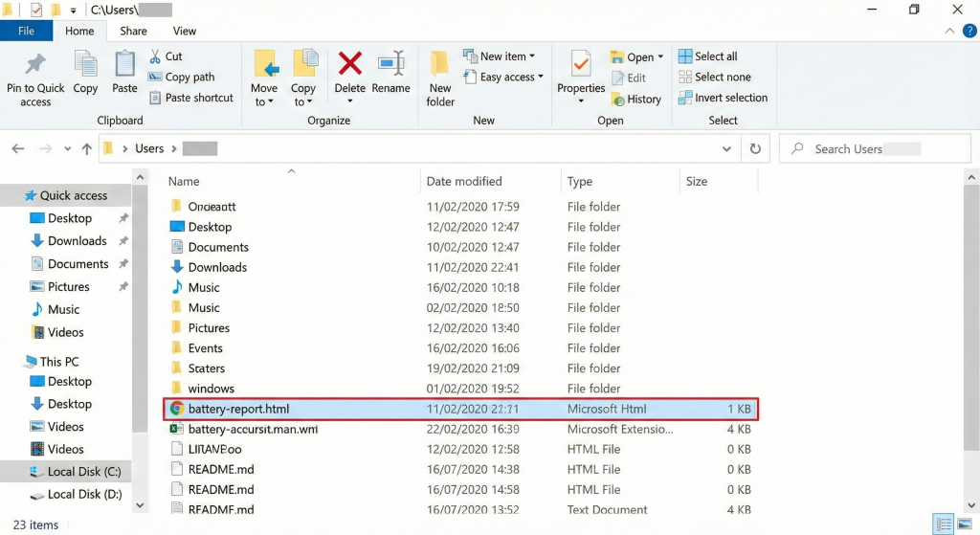Click Select all in the ribbon
Image resolution: width=980 pixels, height=535 pixels.
[x=707, y=56]
